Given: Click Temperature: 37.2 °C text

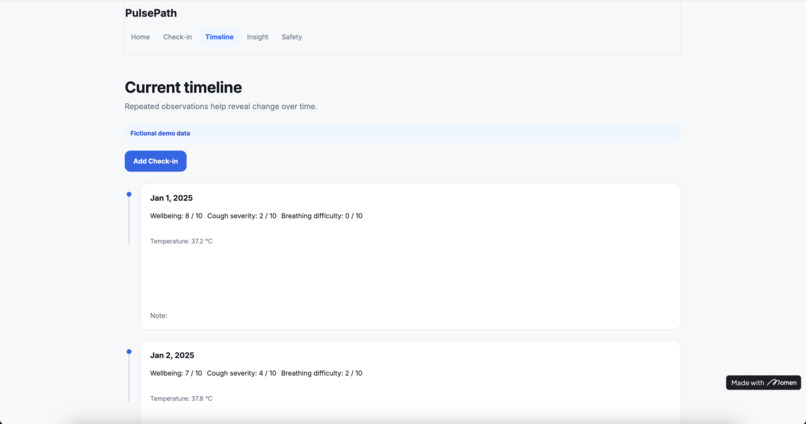Looking at the screenshot, I should click(x=181, y=241).
